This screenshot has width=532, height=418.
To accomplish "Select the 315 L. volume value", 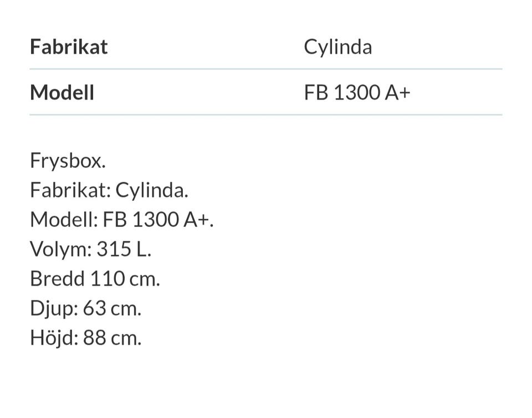I will [124, 249].
